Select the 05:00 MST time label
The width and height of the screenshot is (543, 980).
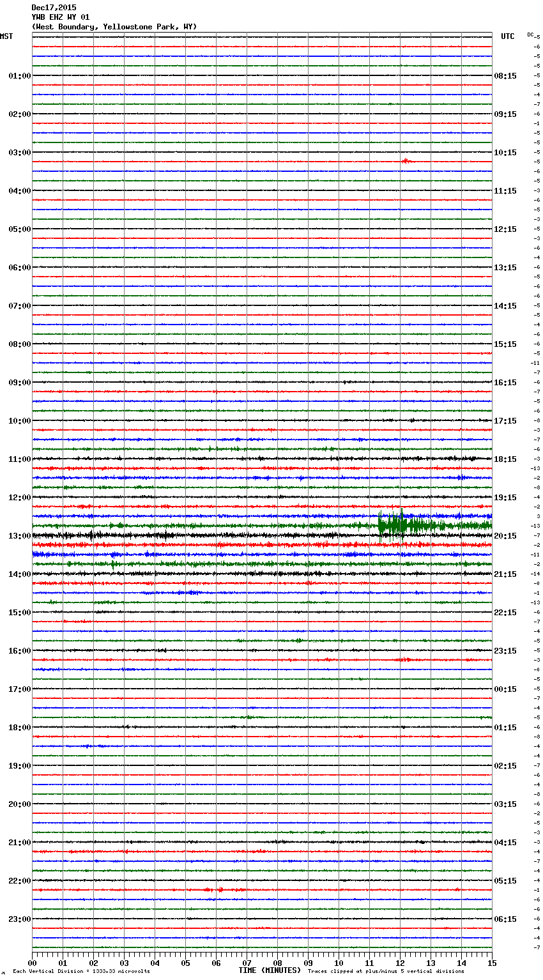19,229
